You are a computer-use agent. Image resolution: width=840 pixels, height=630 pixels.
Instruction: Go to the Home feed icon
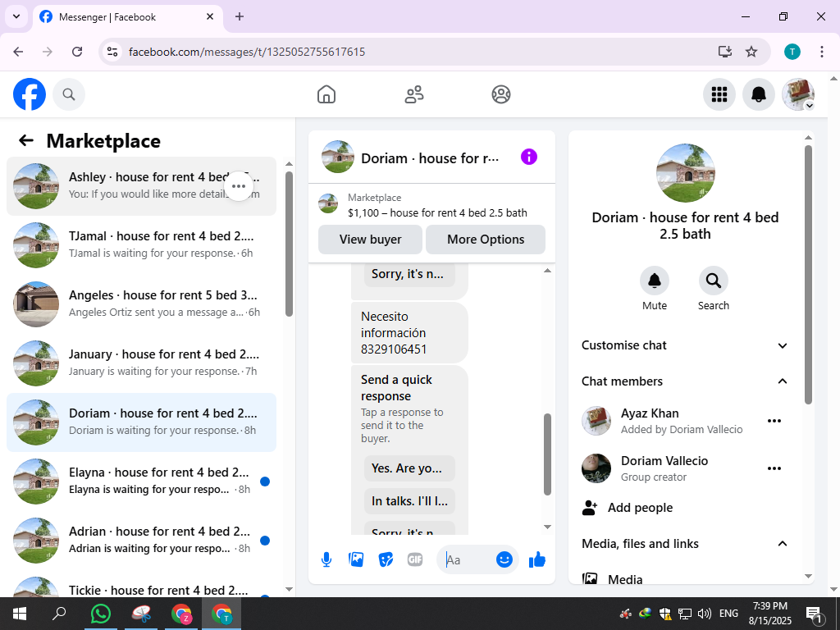click(x=326, y=94)
